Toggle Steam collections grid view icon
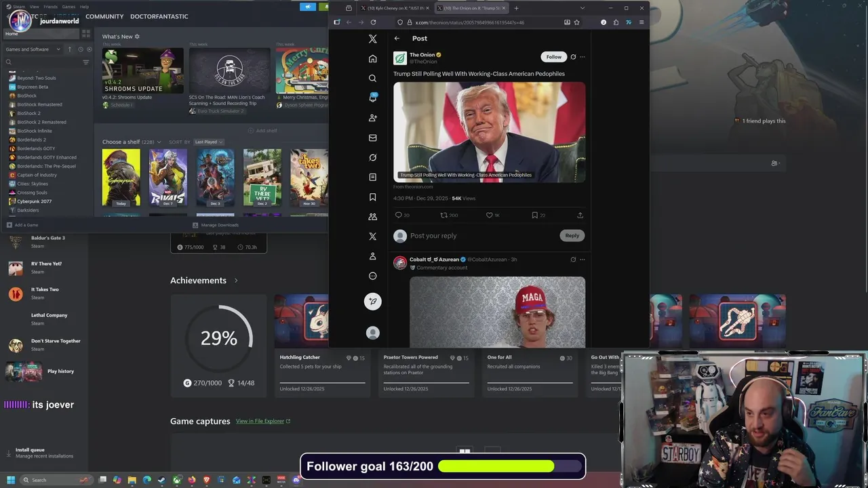This screenshot has height=488, width=868. pyautogui.click(x=86, y=33)
